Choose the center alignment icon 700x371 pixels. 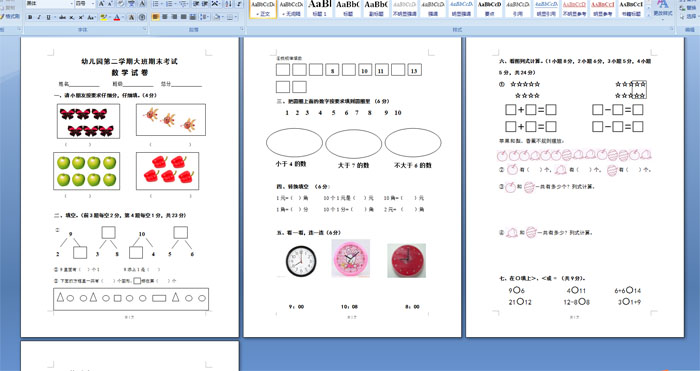(x=164, y=17)
